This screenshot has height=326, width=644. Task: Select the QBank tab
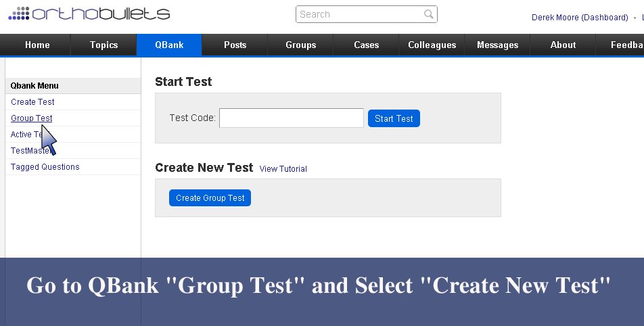[x=169, y=45]
